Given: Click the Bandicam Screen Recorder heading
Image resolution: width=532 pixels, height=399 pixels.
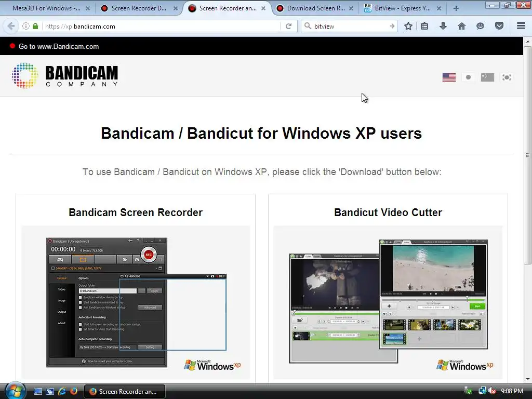Looking at the screenshot, I should point(136,212).
